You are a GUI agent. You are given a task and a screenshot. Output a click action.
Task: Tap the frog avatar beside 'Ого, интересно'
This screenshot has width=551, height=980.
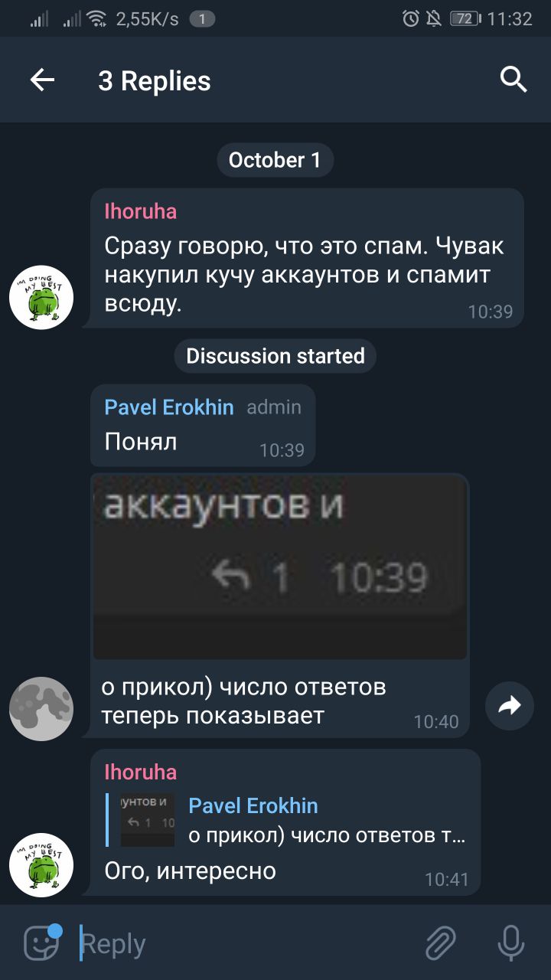click(x=41, y=865)
